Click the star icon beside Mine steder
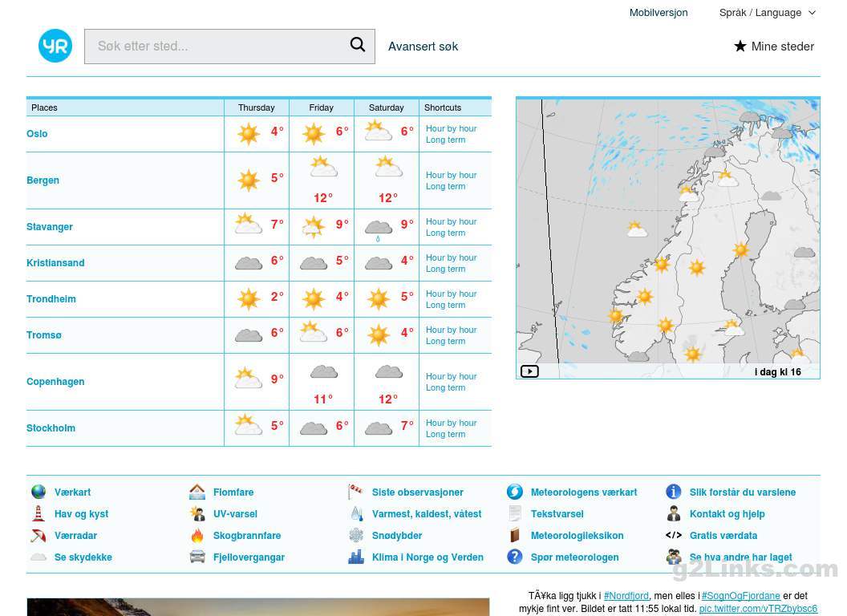847x616 pixels. click(x=740, y=46)
